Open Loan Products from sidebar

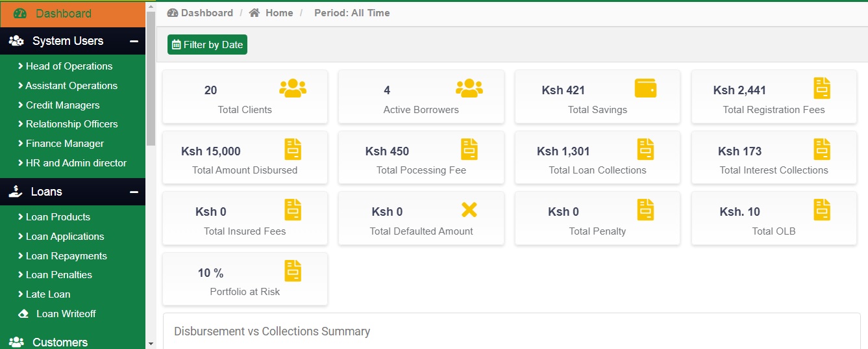[x=58, y=217]
